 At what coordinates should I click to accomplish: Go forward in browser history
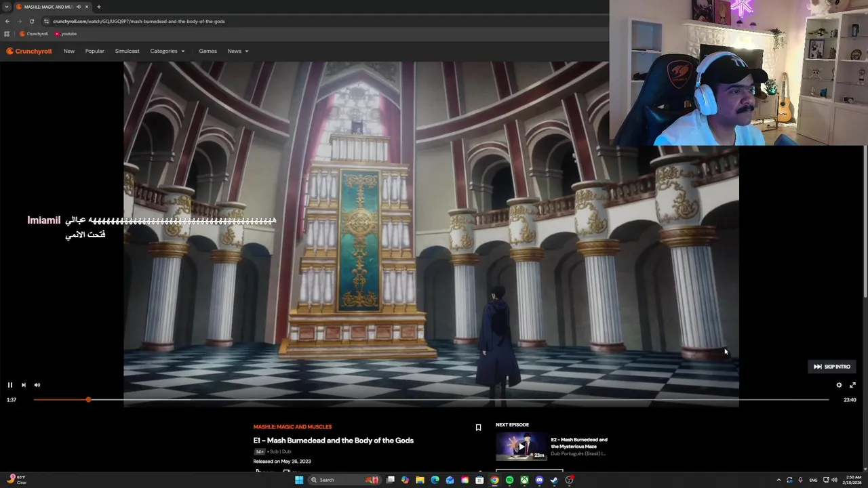(x=20, y=21)
